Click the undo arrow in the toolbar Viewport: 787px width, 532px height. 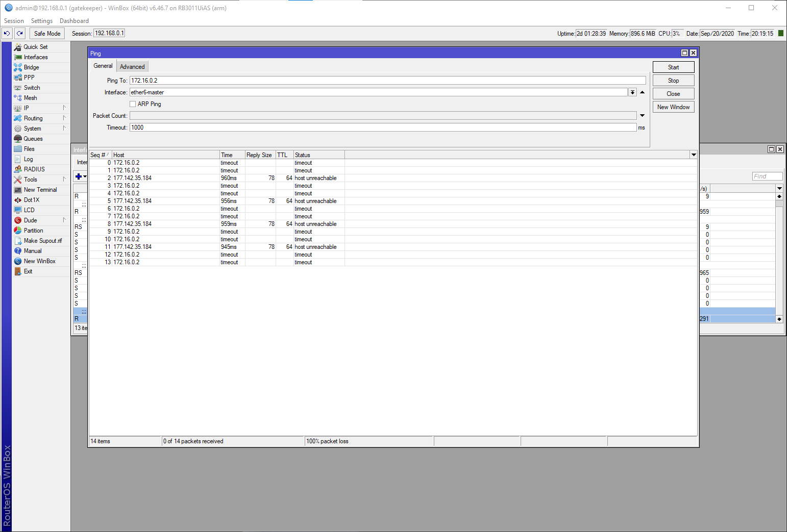pos(7,33)
